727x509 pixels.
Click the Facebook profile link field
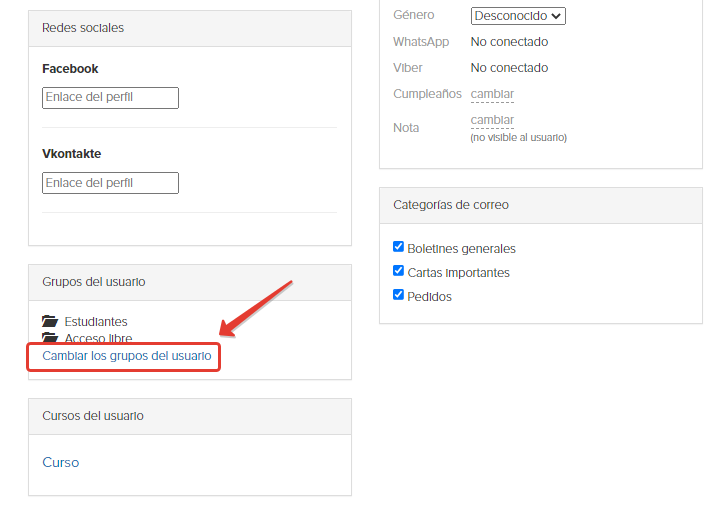tap(110, 98)
